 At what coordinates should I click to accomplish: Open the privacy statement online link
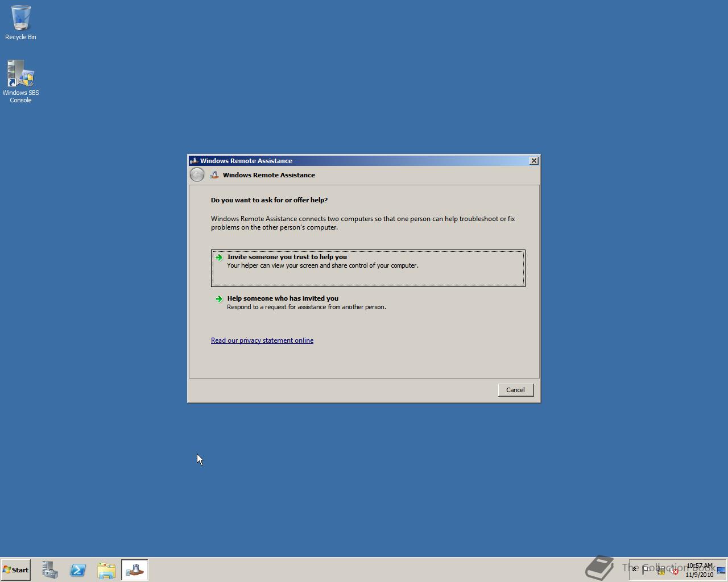[262, 340]
